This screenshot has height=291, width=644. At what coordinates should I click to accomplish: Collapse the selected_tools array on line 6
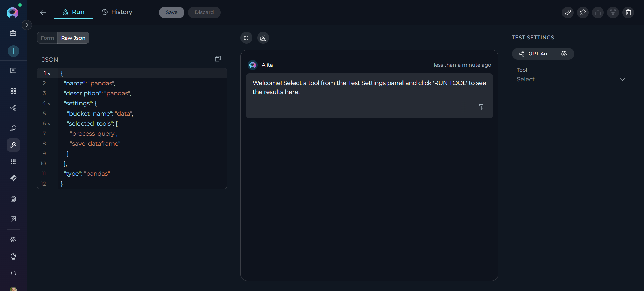click(49, 124)
